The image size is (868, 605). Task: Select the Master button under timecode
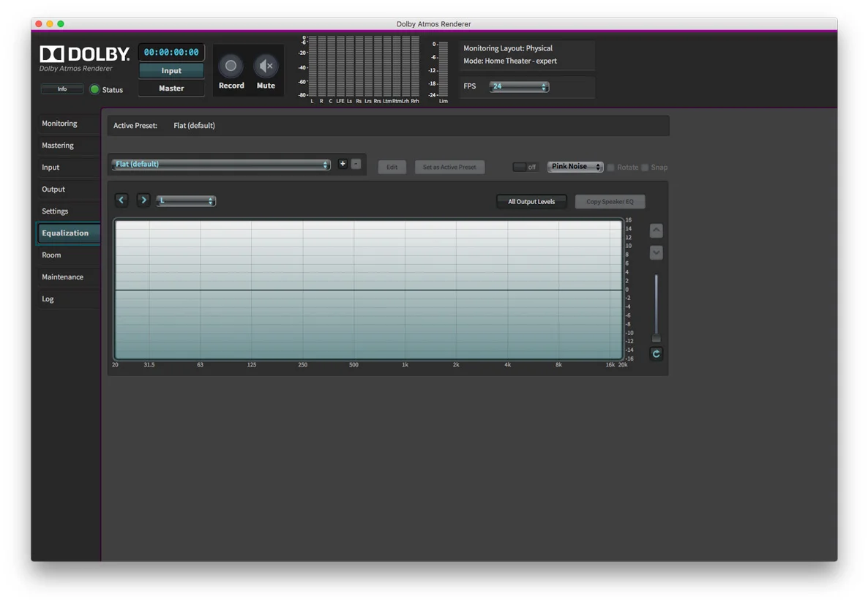click(x=171, y=88)
